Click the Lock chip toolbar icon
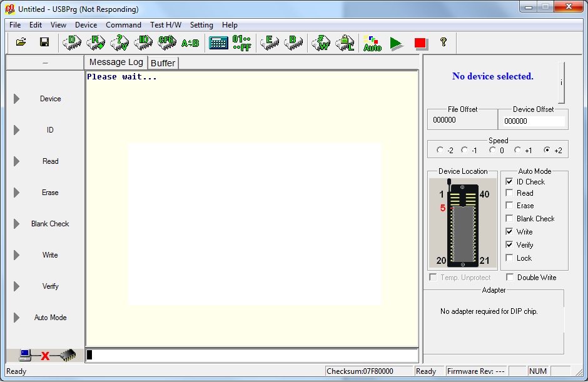 pyautogui.click(x=344, y=43)
